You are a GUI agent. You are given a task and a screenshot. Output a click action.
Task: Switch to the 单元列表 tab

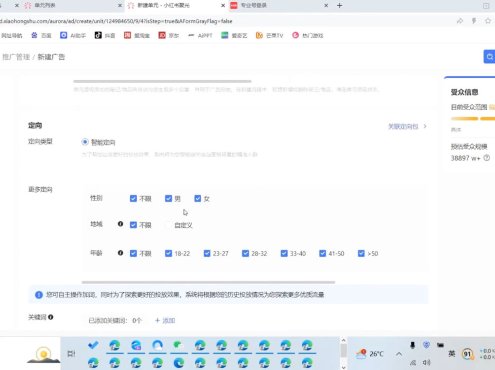click(72, 5)
